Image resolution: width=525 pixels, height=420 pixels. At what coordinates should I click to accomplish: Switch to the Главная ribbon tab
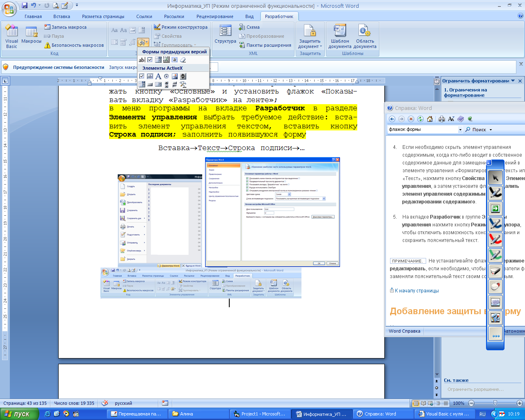(33, 16)
